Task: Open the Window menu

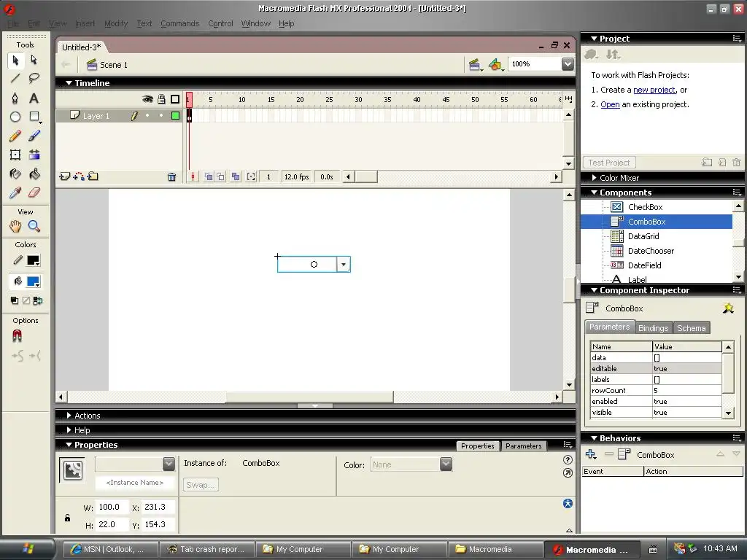Action: 256,23
